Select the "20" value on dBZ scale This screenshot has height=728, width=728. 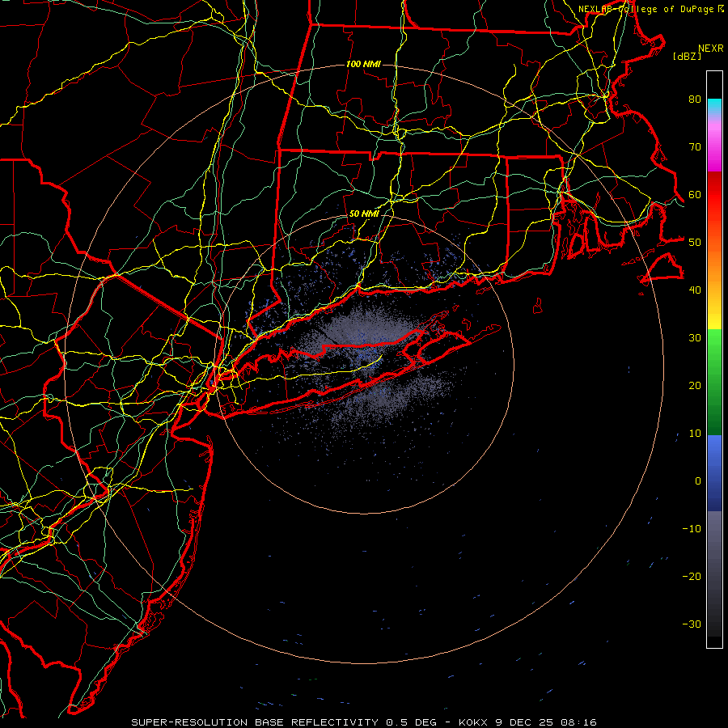click(x=695, y=385)
